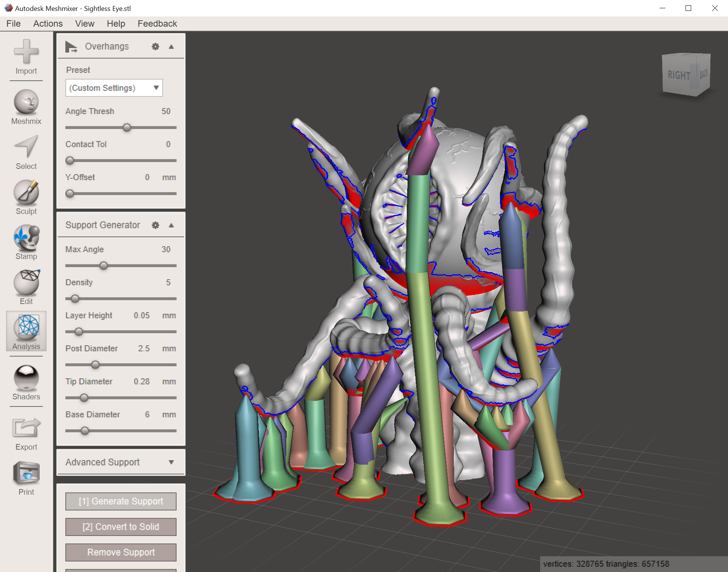This screenshot has height=572, width=728.
Task: Open the Help menu
Action: (116, 24)
